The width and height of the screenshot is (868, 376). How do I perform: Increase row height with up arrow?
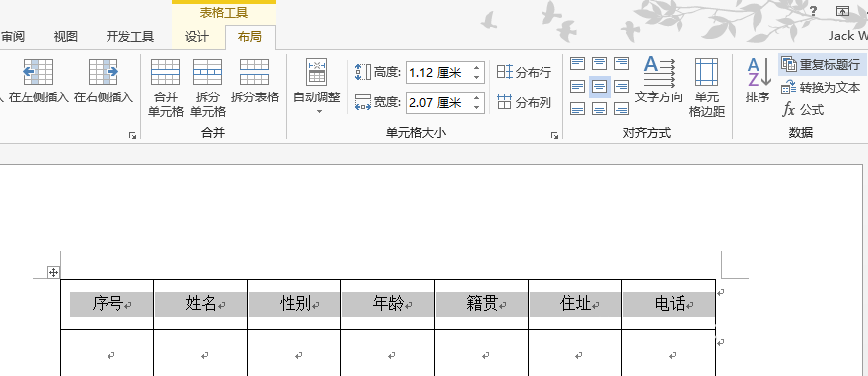click(x=477, y=68)
